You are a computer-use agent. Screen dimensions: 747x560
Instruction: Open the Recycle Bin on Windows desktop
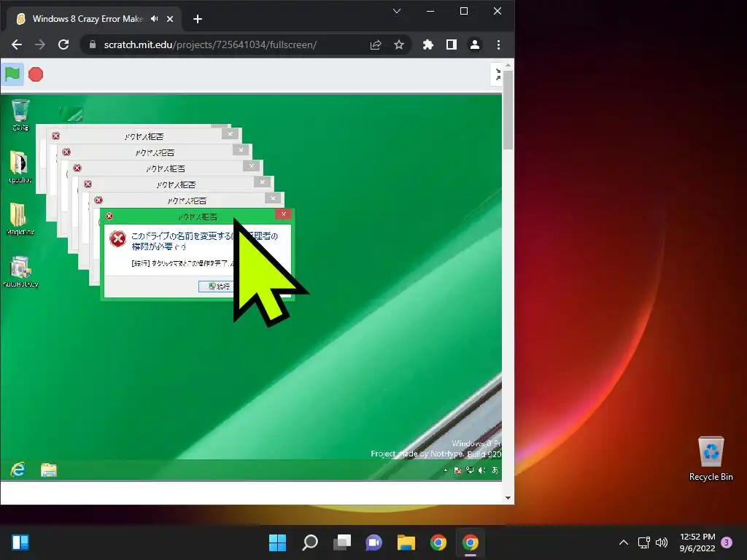(711, 459)
